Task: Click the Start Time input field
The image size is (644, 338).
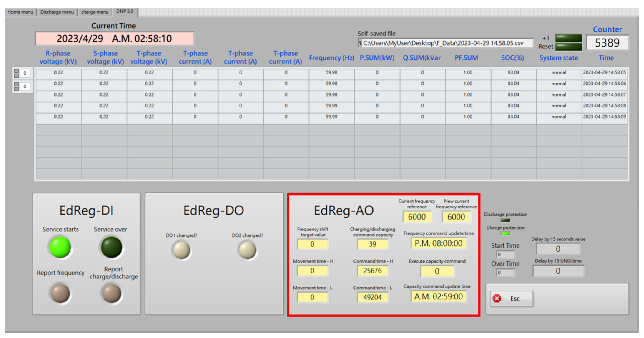Action: (x=506, y=254)
